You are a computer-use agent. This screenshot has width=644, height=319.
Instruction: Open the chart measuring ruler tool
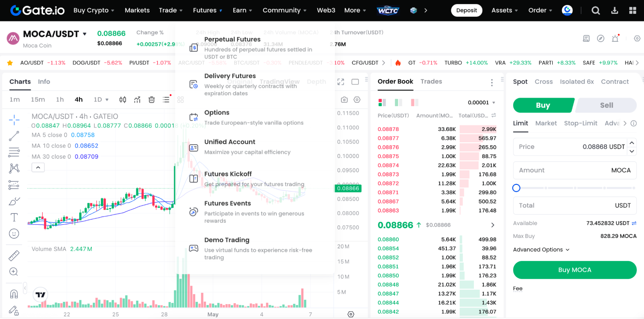coord(14,255)
